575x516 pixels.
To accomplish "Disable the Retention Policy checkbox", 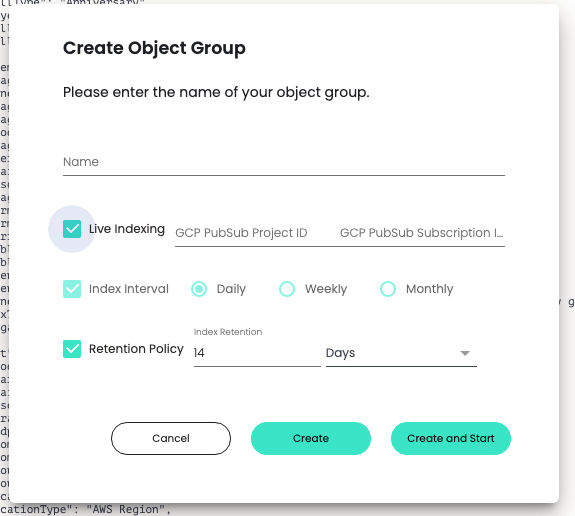I will [72, 349].
